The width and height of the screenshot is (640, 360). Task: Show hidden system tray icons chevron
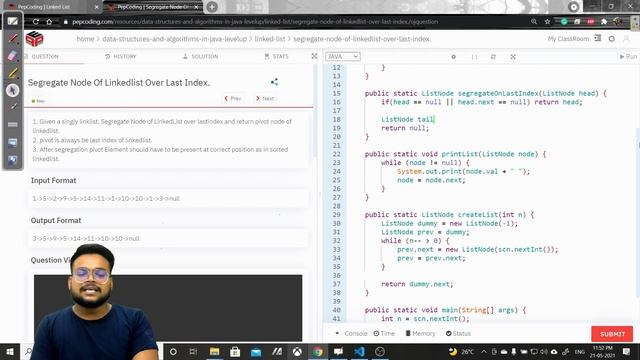point(484,351)
